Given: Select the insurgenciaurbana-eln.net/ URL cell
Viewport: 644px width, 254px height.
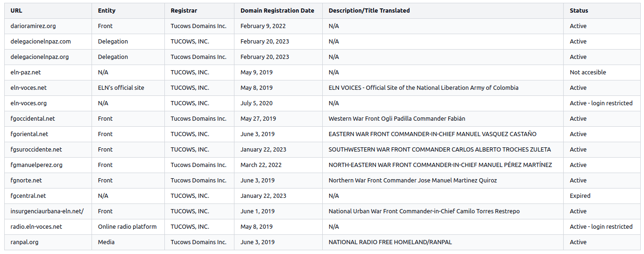Looking at the screenshot, I should coord(48,211).
